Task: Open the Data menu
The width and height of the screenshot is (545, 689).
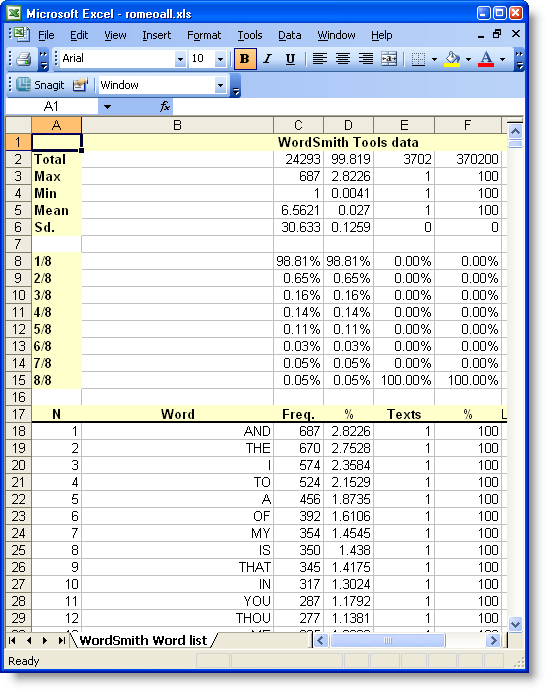Action: tap(290, 35)
